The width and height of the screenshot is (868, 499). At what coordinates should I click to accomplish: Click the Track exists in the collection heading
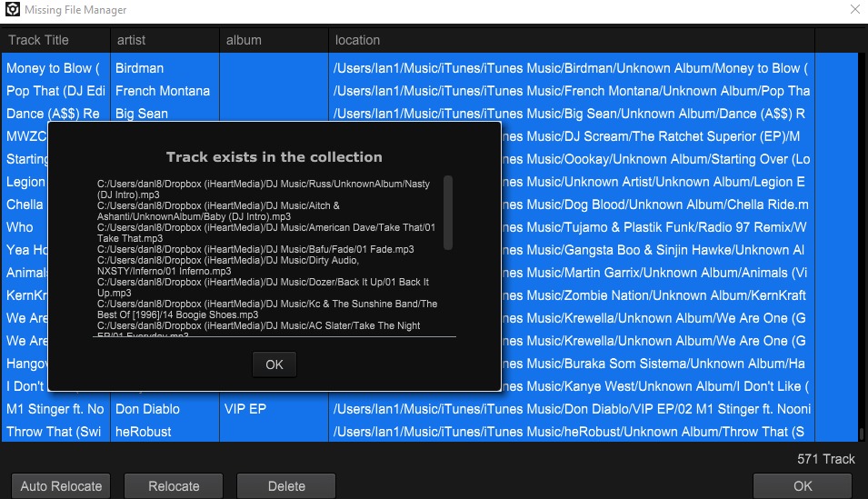coord(274,156)
